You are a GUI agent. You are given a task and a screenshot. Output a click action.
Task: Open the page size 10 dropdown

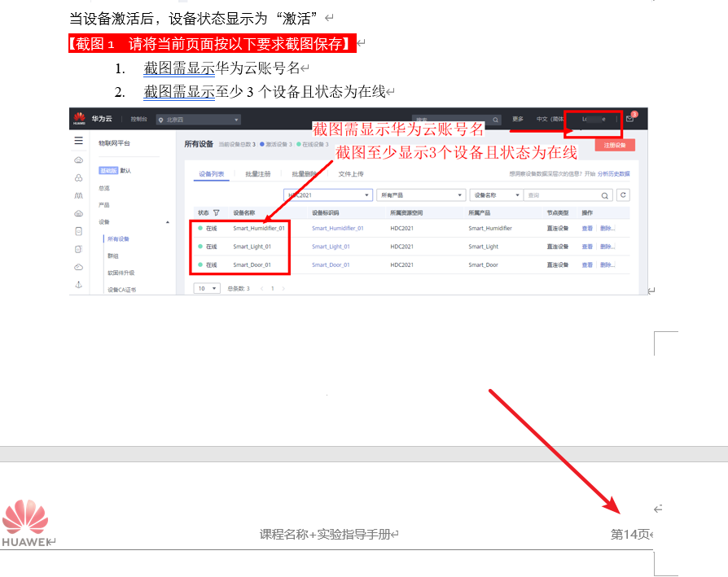[x=207, y=288]
